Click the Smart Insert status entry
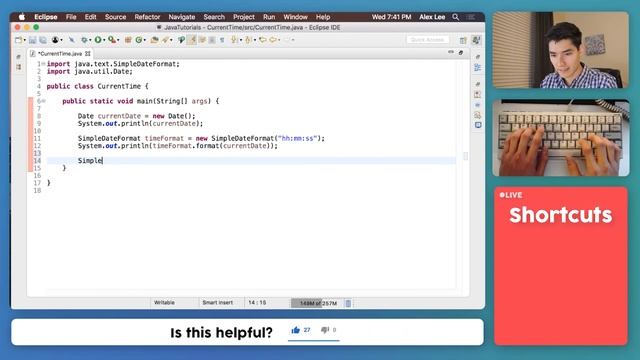640x360 pixels. click(x=218, y=302)
